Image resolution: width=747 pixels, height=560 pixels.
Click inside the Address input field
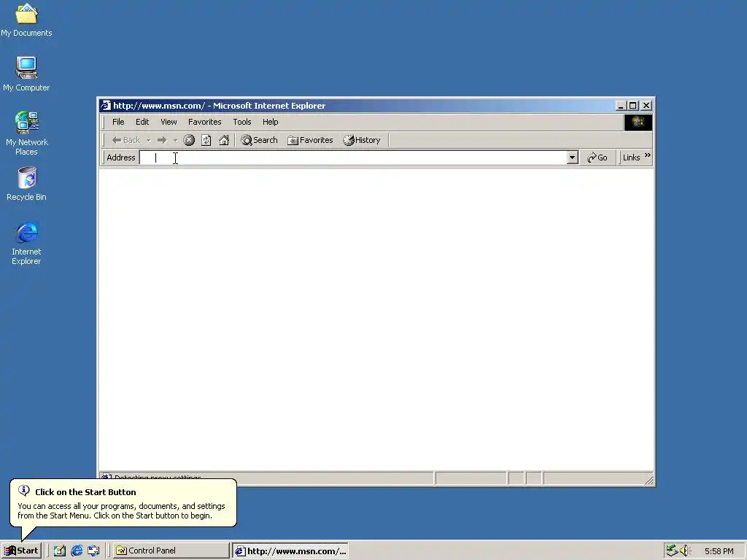352,157
